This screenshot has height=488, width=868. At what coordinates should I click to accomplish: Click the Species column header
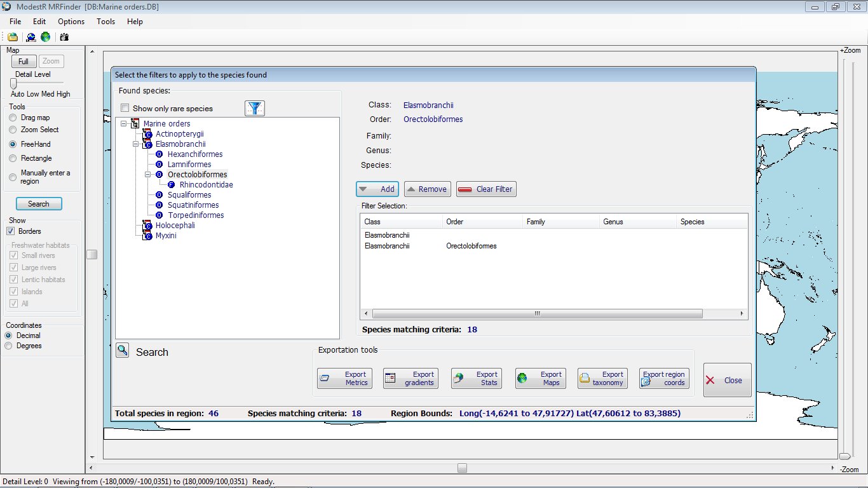coord(712,222)
